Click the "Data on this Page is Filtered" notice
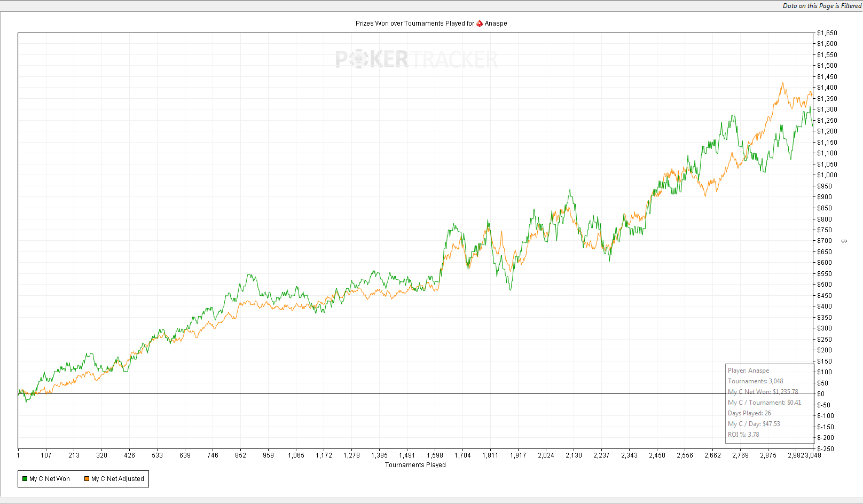Viewport: 863px width, 504px height. tap(822, 6)
